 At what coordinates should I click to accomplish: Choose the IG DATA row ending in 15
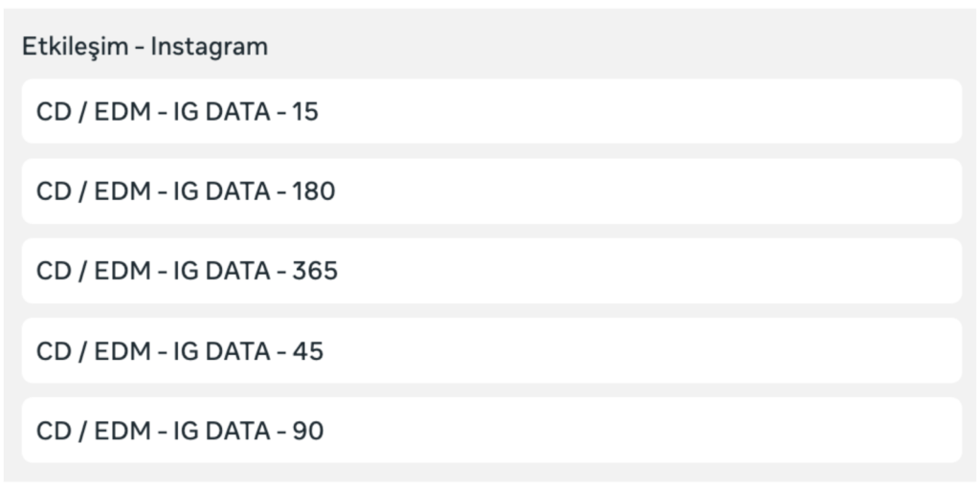(x=490, y=112)
